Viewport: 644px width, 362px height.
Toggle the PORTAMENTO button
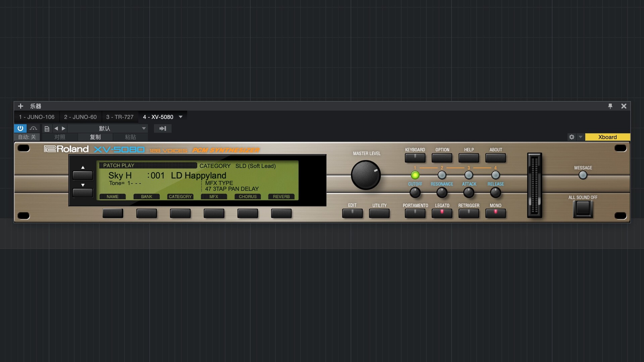pyautogui.click(x=415, y=213)
